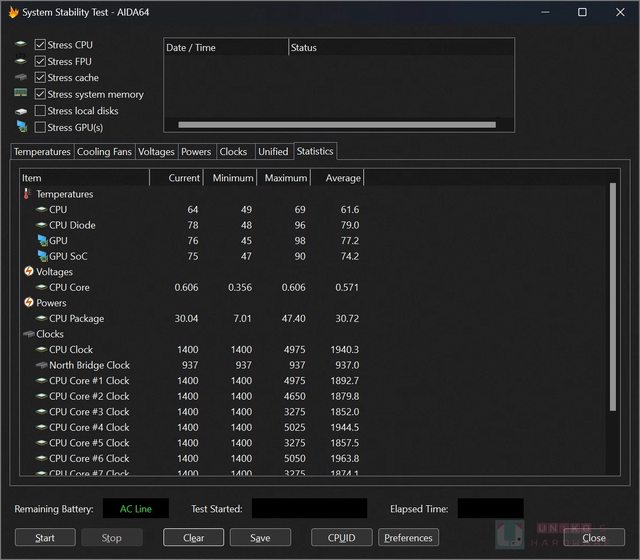Enable the Stress GPU(s) checkbox

tap(40, 127)
